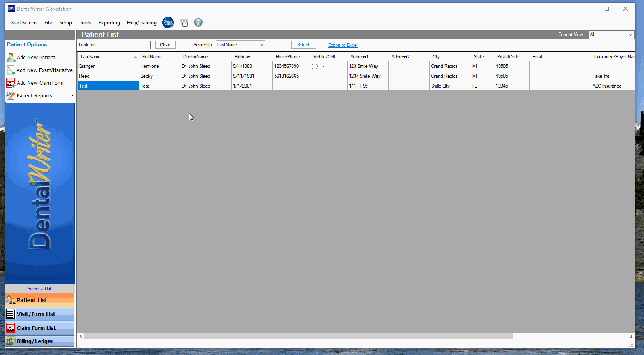Open the Search in LastName combo box

point(240,45)
